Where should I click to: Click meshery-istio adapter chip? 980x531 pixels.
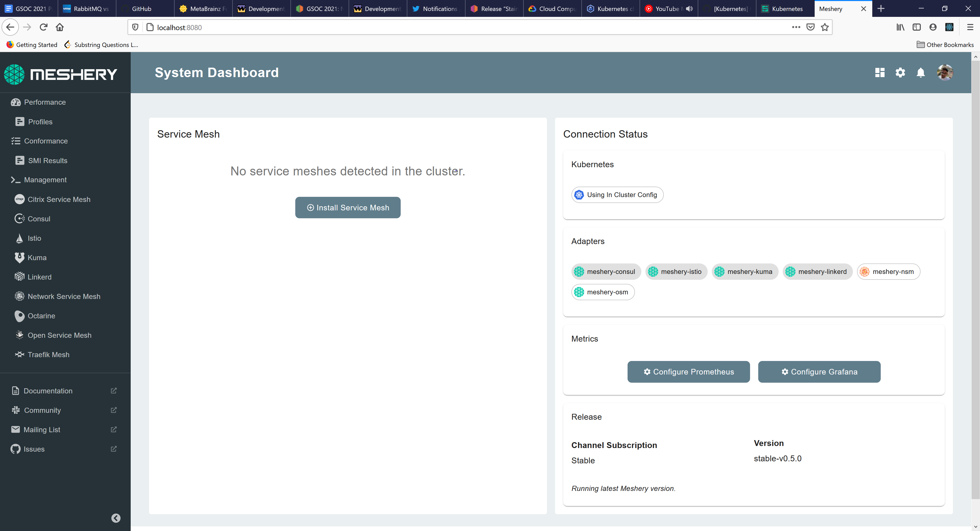[676, 271]
